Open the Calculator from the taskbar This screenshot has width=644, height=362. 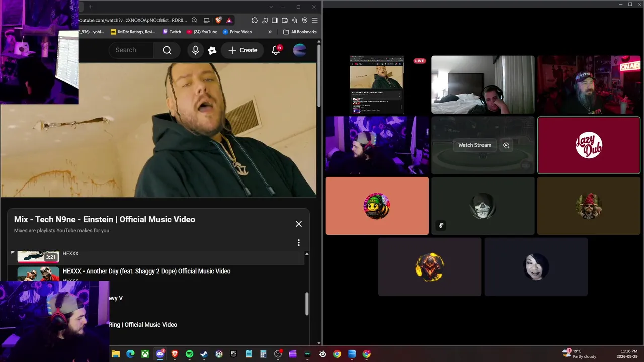[263, 354]
